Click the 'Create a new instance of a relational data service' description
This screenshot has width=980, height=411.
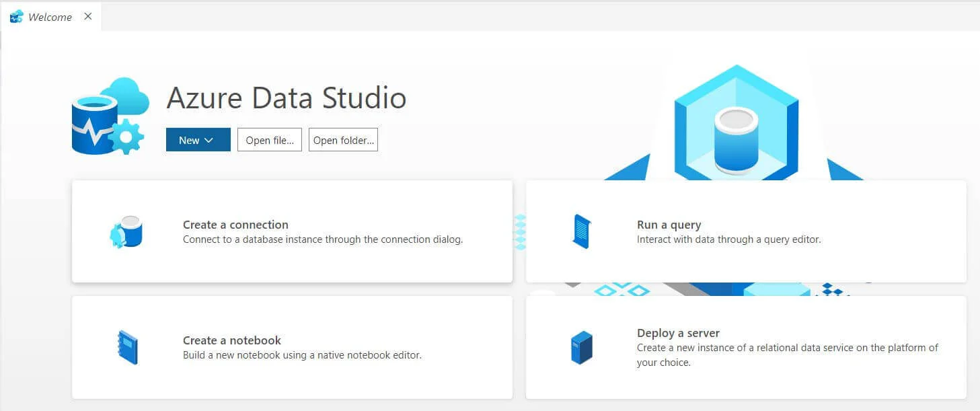tap(788, 355)
